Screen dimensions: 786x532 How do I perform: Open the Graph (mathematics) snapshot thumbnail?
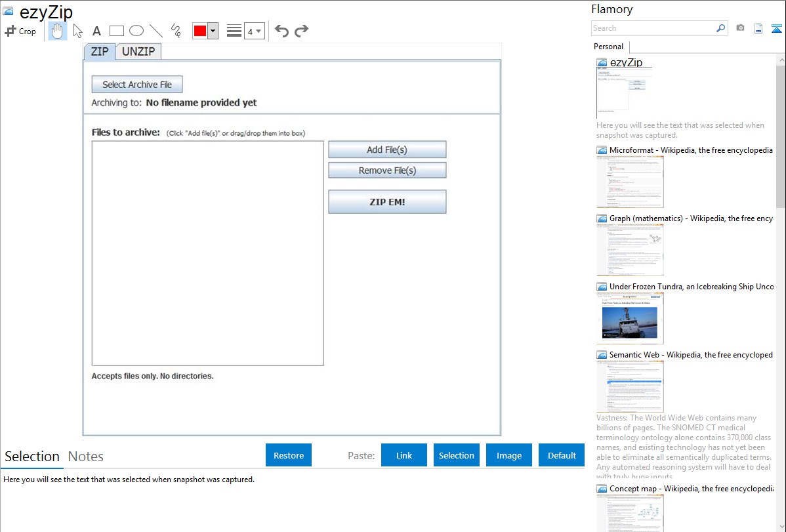coord(630,250)
